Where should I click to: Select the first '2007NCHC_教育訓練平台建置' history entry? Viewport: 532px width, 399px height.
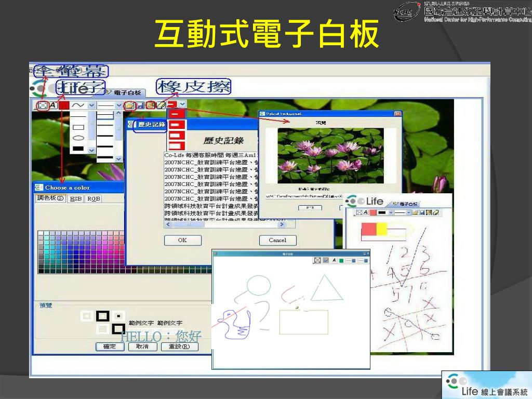(211, 162)
